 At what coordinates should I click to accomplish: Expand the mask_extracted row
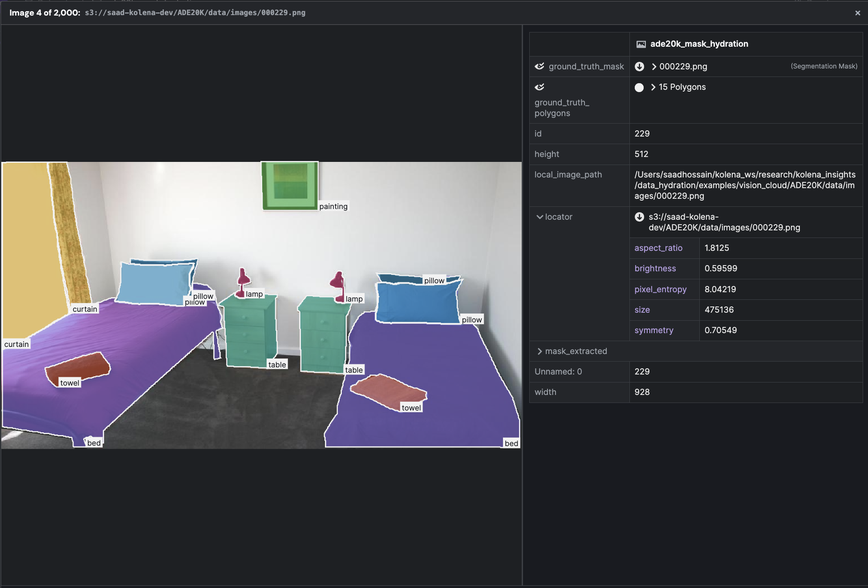tap(539, 351)
